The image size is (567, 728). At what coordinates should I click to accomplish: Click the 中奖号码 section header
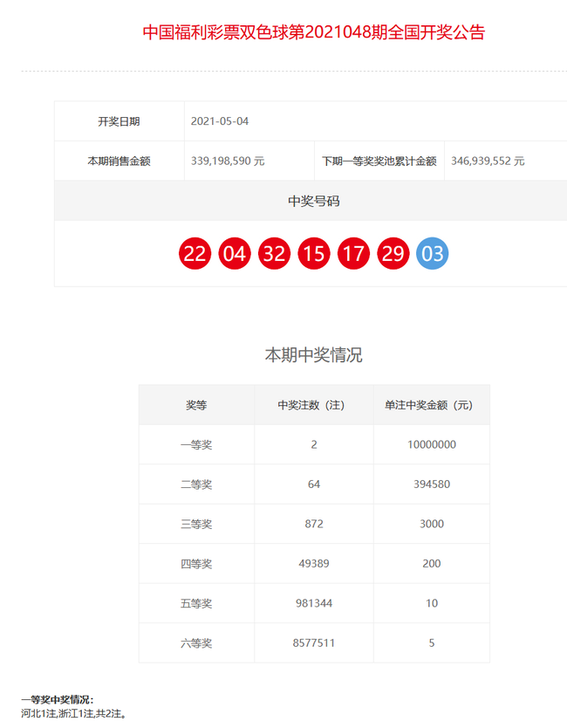(x=313, y=201)
